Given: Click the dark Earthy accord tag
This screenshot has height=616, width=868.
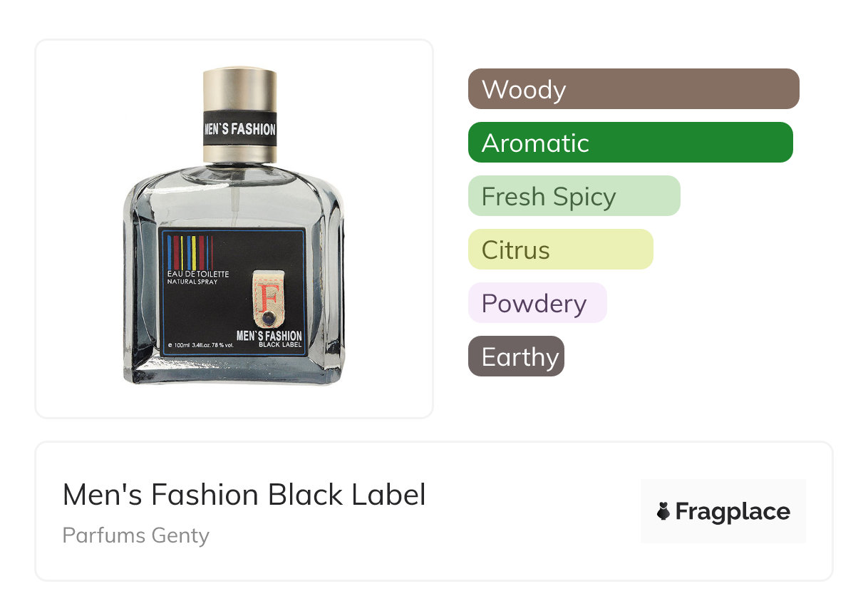Looking at the screenshot, I should click(516, 356).
